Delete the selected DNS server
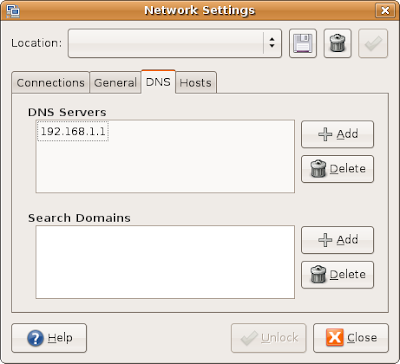The image size is (400, 364). point(337,169)
